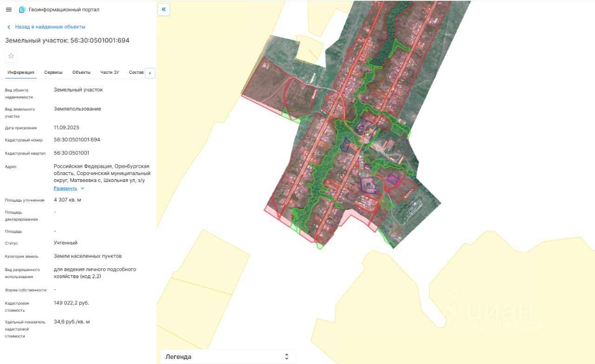Click the Площадь декларированная label
The height and width of the screenshot is (364, 595).
(x=21, y=216)
